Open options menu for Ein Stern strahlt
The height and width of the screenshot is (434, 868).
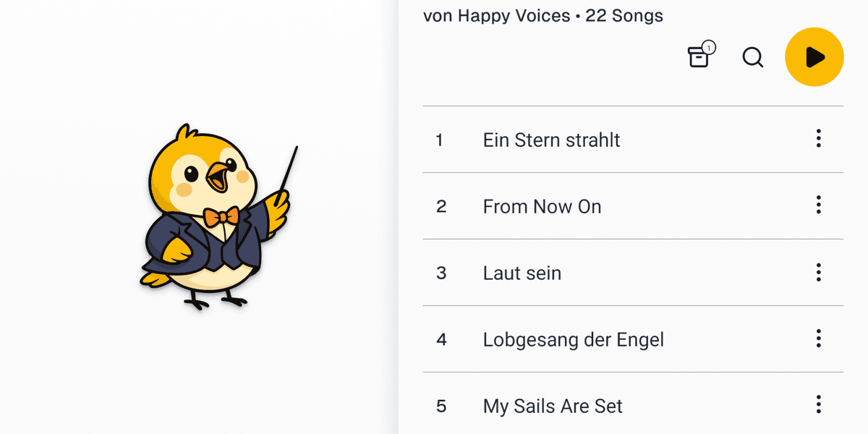coord(818,139)
